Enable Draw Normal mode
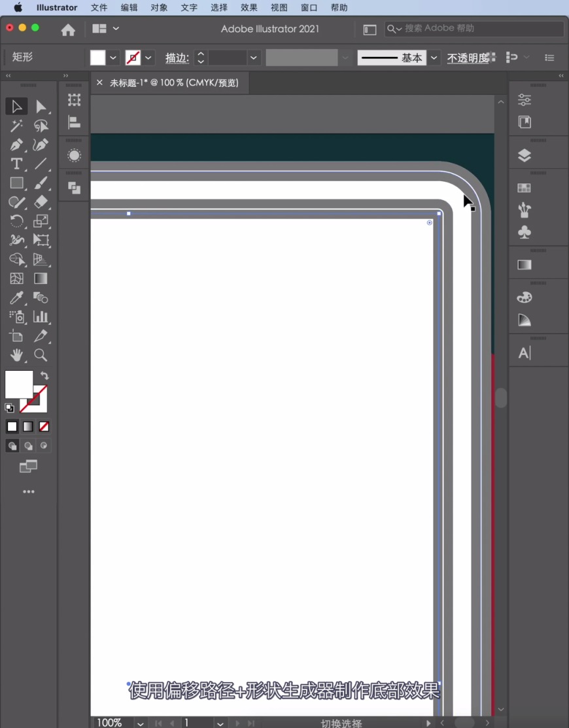Screen dimensions: 569x728 point(12,445)
